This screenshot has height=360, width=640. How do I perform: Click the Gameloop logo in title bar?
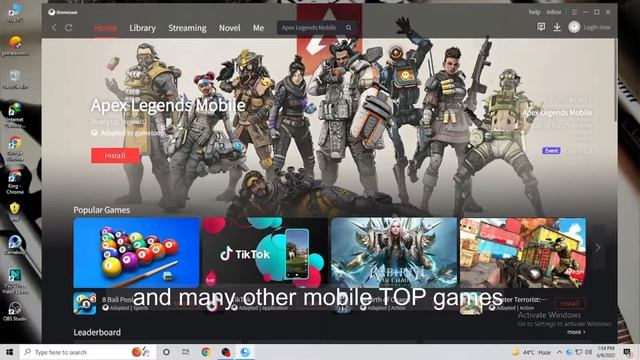(x=62, y=12)
